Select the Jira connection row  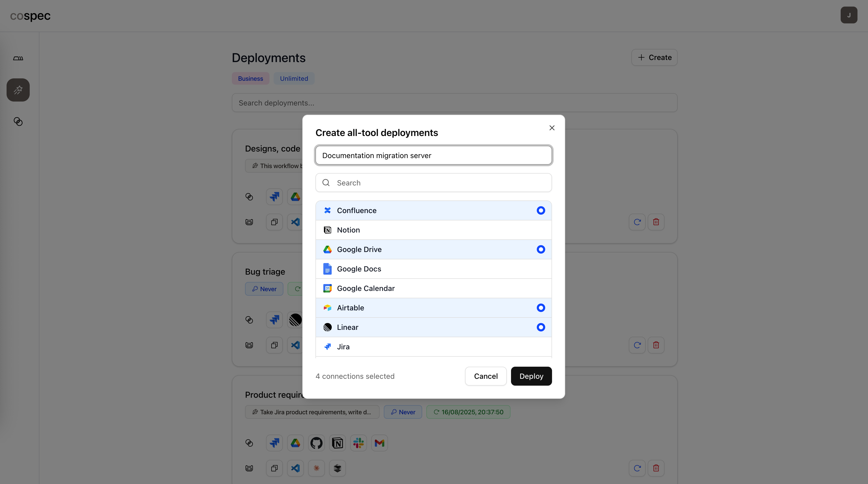pyautogui.click(x=433, y=347)
